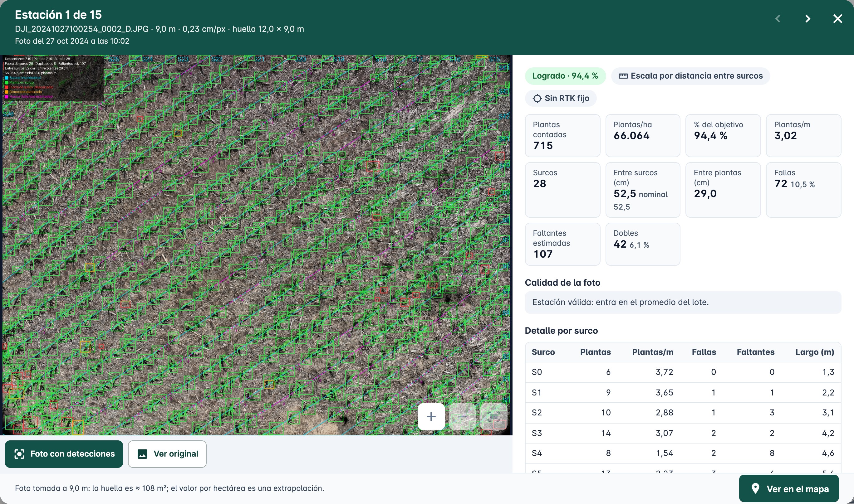Select the S4 row in table

pos(683,453)
